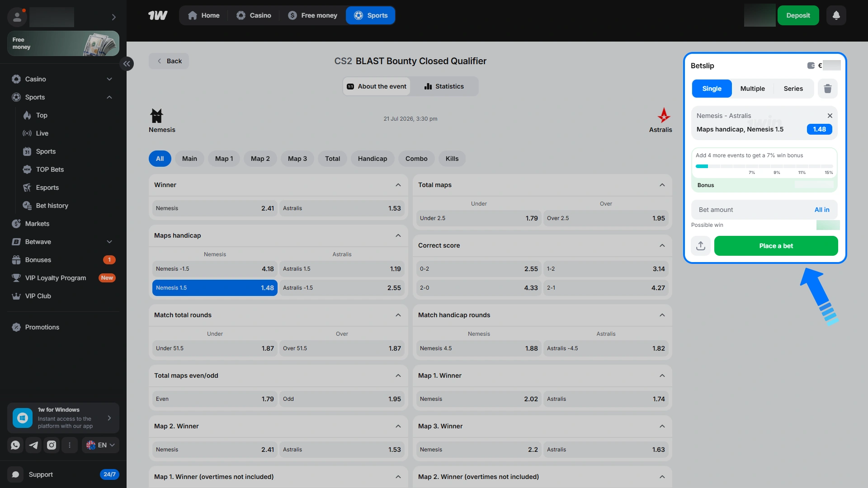This screenshot has width=868, height=488.
Task: Open more options three-dot icon
Action: click(x=70, y=445)
